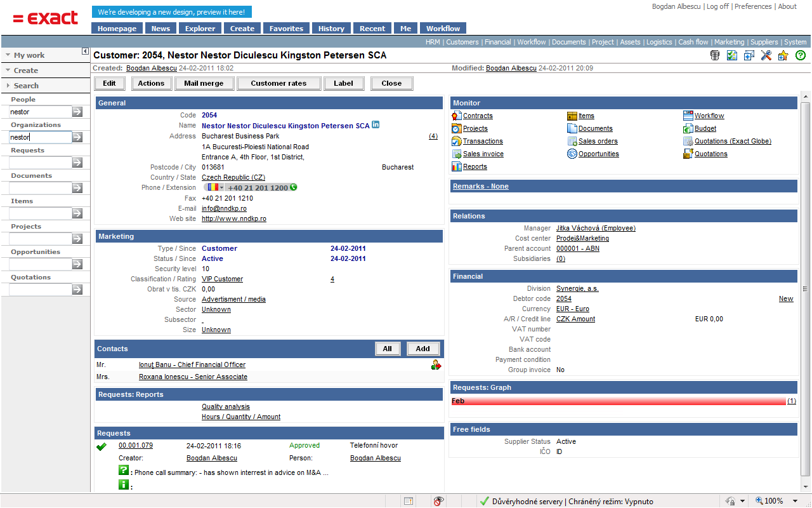Click the green question mark request icon

pyautogui.click(x=124, y=471)
